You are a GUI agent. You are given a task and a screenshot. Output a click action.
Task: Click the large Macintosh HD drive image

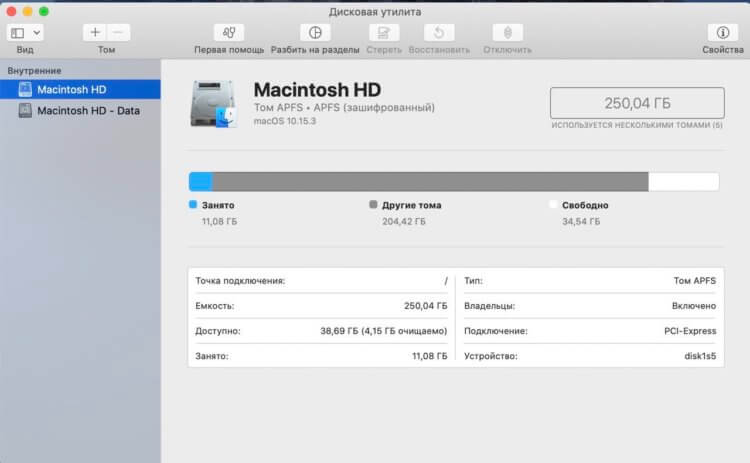click(213, 104)
